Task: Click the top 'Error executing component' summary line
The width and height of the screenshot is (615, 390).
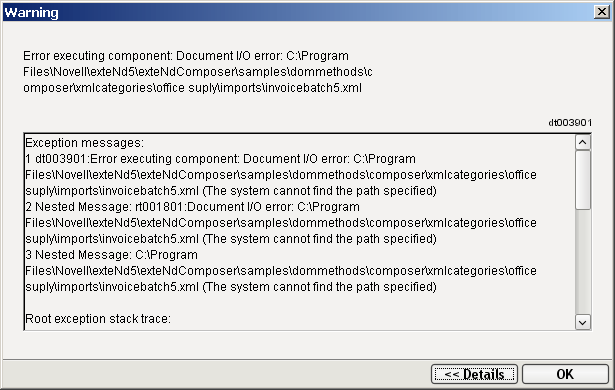Action: point(186,56)
